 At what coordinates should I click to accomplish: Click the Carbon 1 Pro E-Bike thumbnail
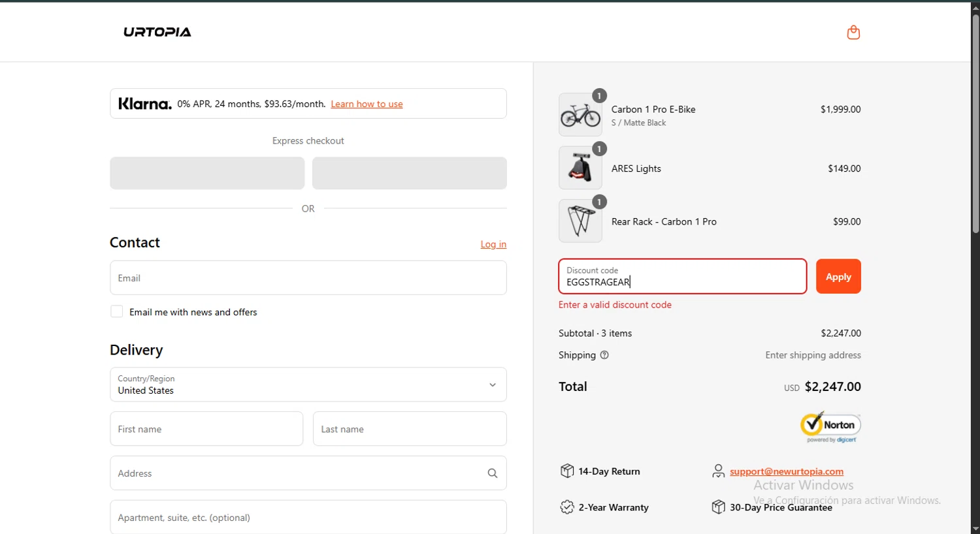tap(580, 115)
